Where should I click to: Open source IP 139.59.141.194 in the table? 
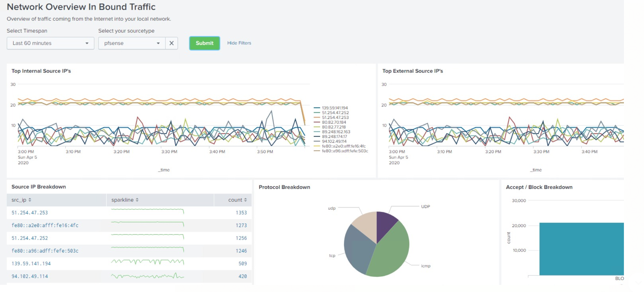point(31,264)
